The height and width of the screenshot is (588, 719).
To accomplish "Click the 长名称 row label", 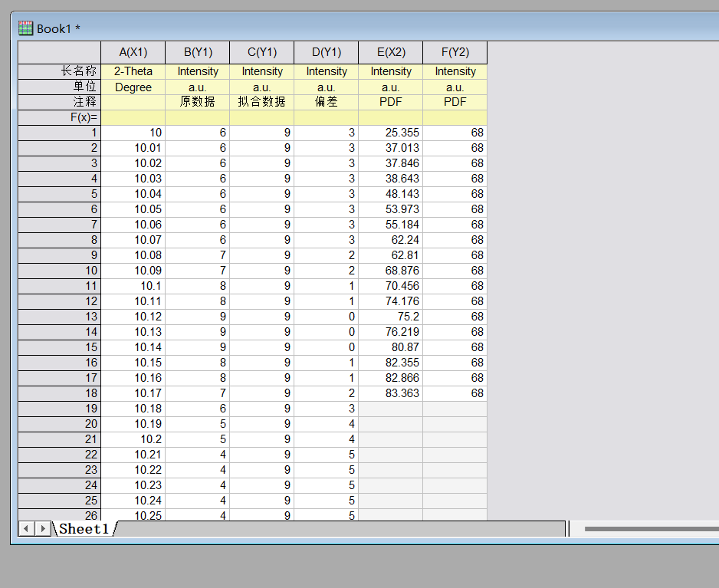I will pos(59,71).
